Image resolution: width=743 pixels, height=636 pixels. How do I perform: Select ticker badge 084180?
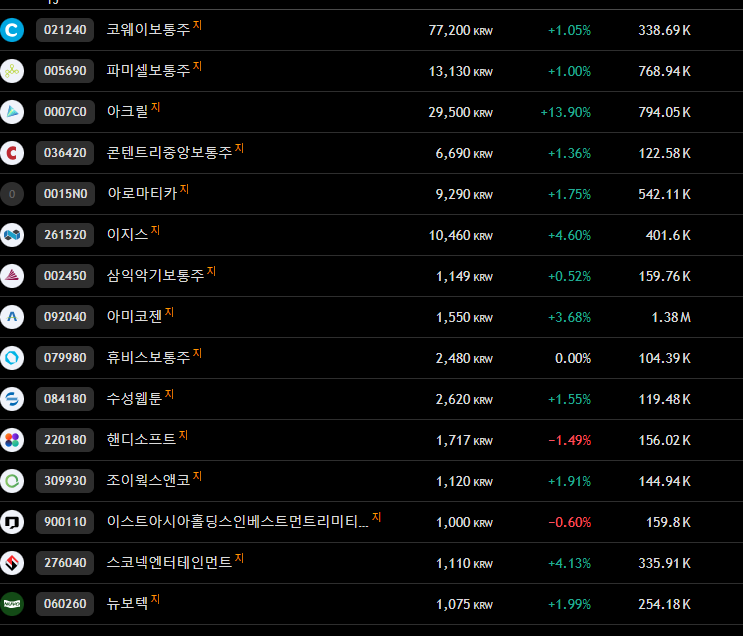(x=65, y=399)
